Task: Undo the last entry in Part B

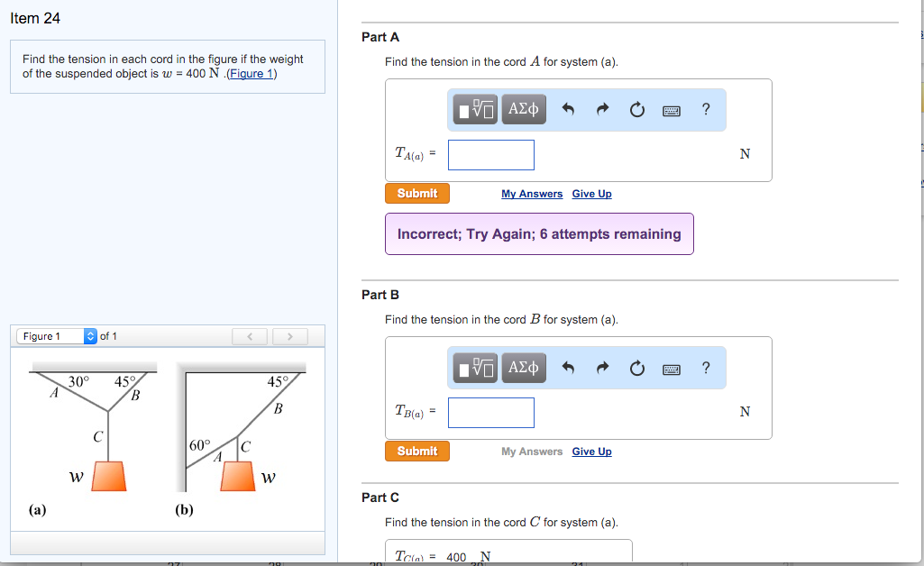Action: tap(566, 367)
